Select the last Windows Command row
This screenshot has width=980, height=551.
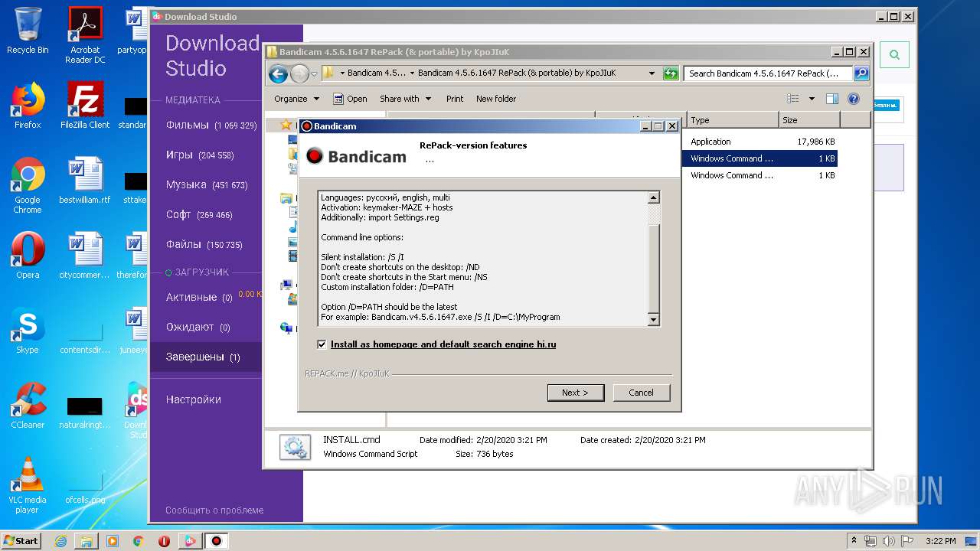(759, 175)
